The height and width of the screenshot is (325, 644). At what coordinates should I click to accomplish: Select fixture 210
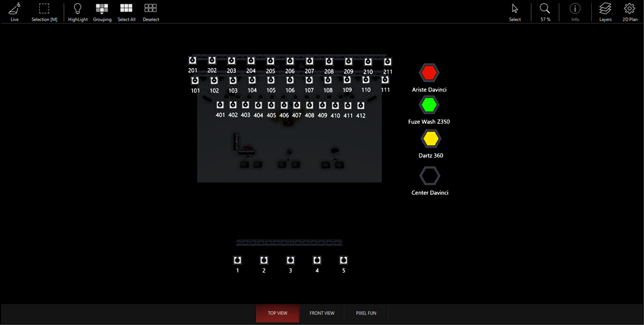coord(368,62)
